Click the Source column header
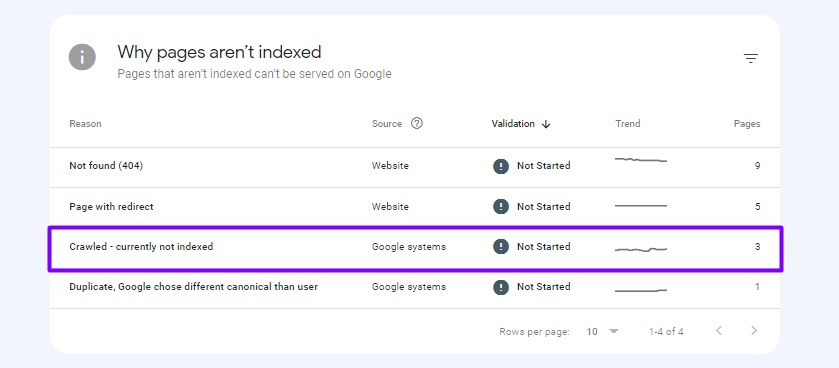Image resolution: width=839 pixels, height=368 pixels. [387, 124]
